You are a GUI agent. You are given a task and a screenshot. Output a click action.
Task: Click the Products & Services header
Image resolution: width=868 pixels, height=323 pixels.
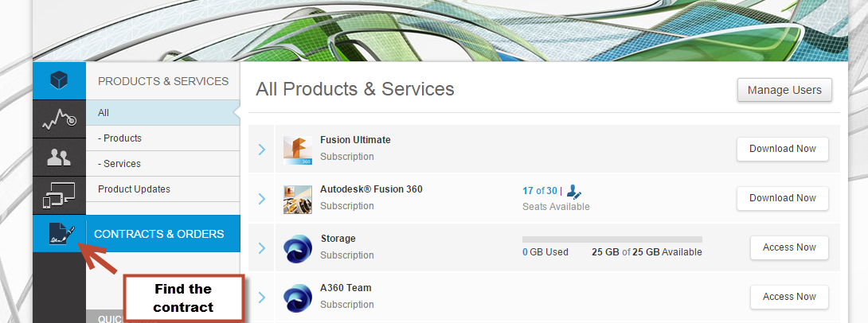(163, 81)
